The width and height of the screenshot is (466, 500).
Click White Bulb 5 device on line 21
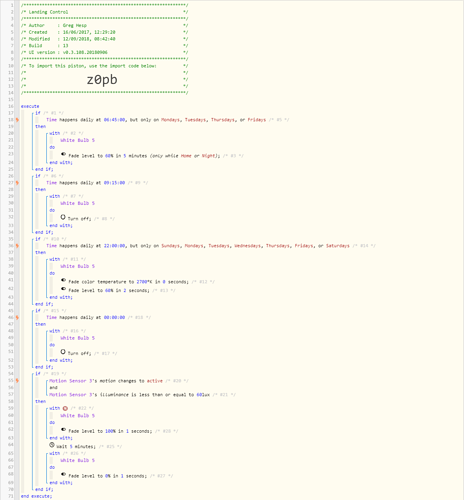(77, 140)
